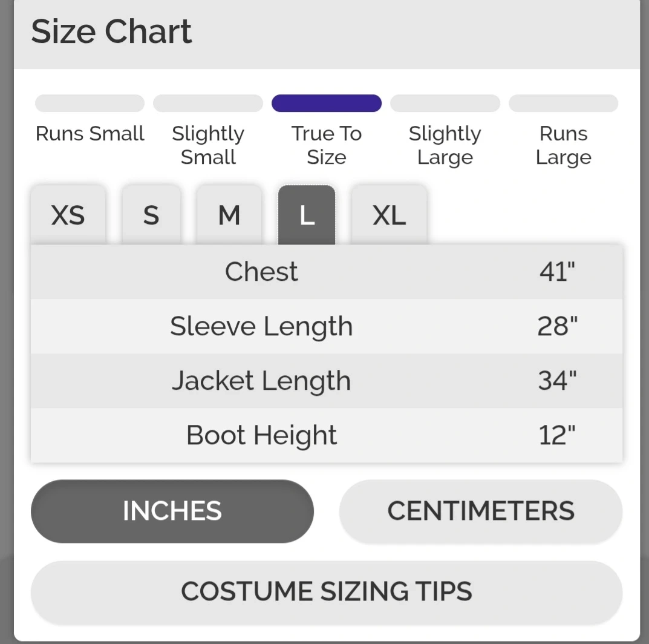Open COSTUME SIZING TIPS

click(327, 591)
